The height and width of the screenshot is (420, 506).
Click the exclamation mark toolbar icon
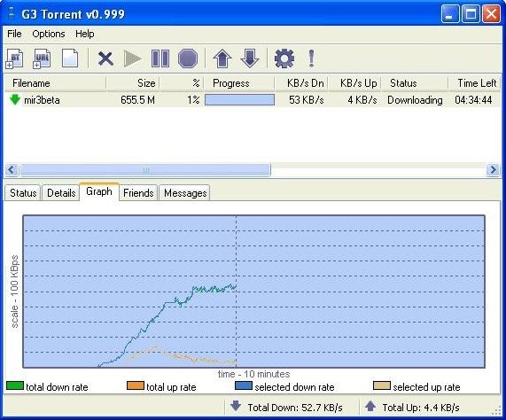pos(311,58)
